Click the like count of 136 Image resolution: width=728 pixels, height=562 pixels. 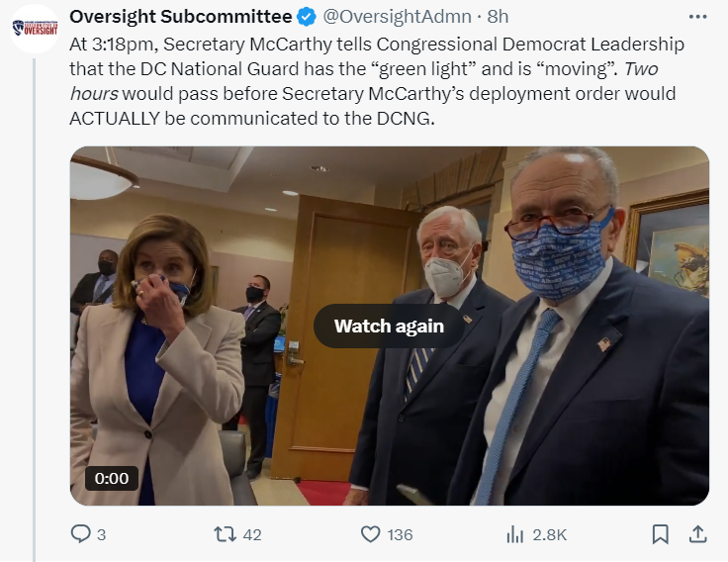pos(400,534)
